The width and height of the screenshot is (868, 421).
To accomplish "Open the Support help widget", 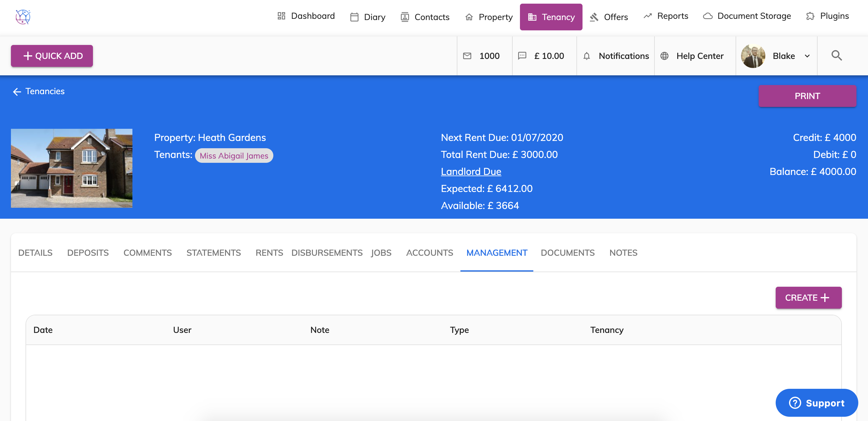I will tap(816, 402).
